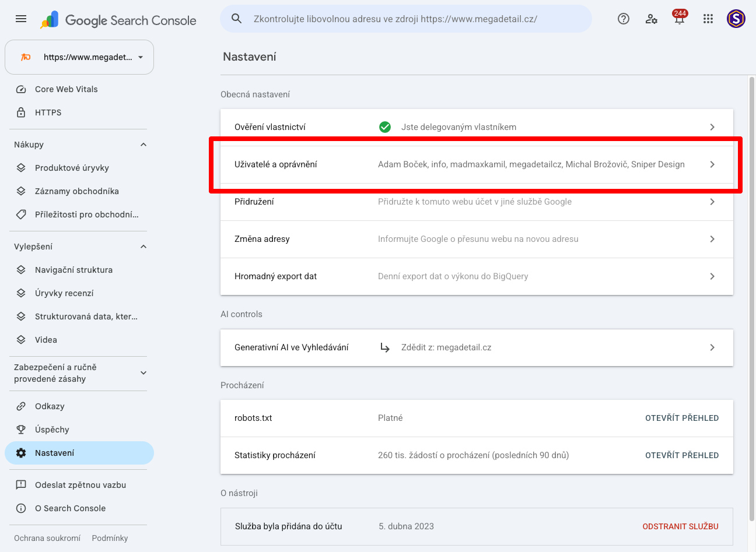Screen dimensions: 756x552
Task: Open the account avatar menu
Action: tap(736, 19)
